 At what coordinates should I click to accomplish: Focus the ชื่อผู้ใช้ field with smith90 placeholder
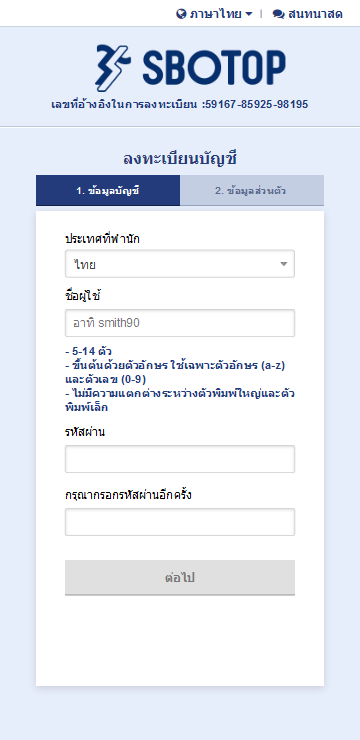(180, 323)
